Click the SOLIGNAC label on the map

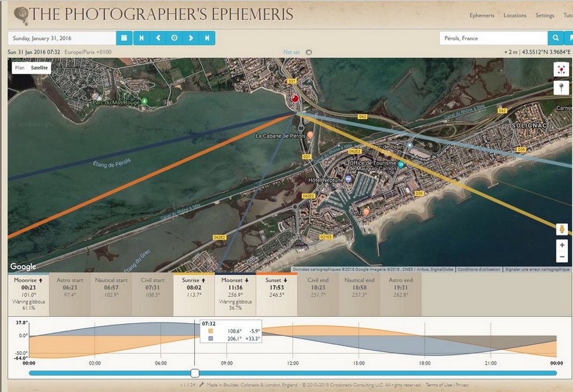point(529,125)
